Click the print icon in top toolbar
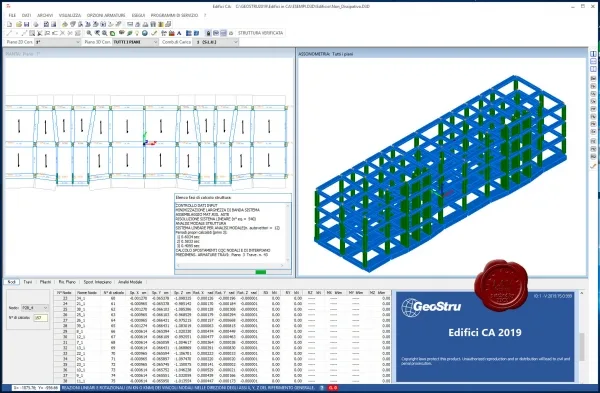Viewport: 600px width, 393px height. point(36,24)
